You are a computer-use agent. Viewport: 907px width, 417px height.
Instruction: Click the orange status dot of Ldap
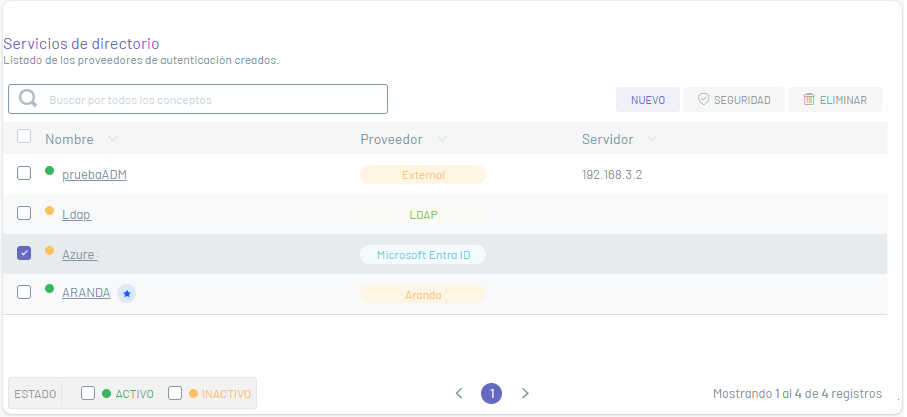pos(50,211)
